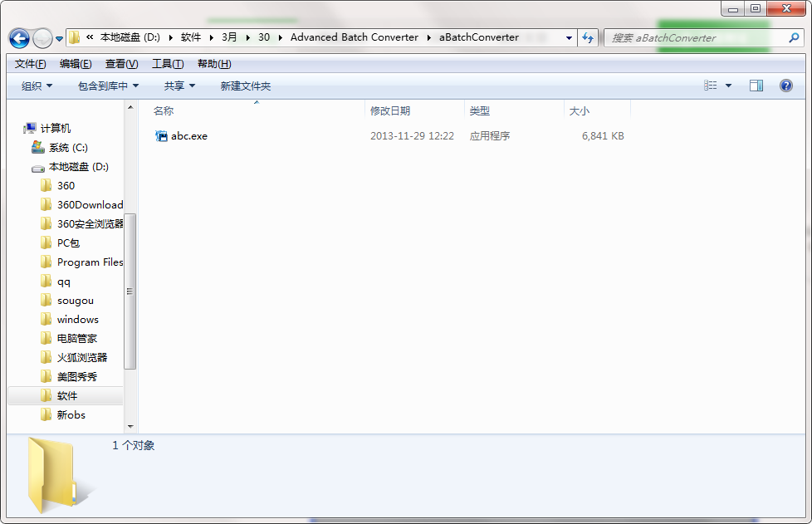Screen dimensions: 812x524
Task: Open the 共享 dropdown
Action: pyautogui.click(x=179, y=86)
